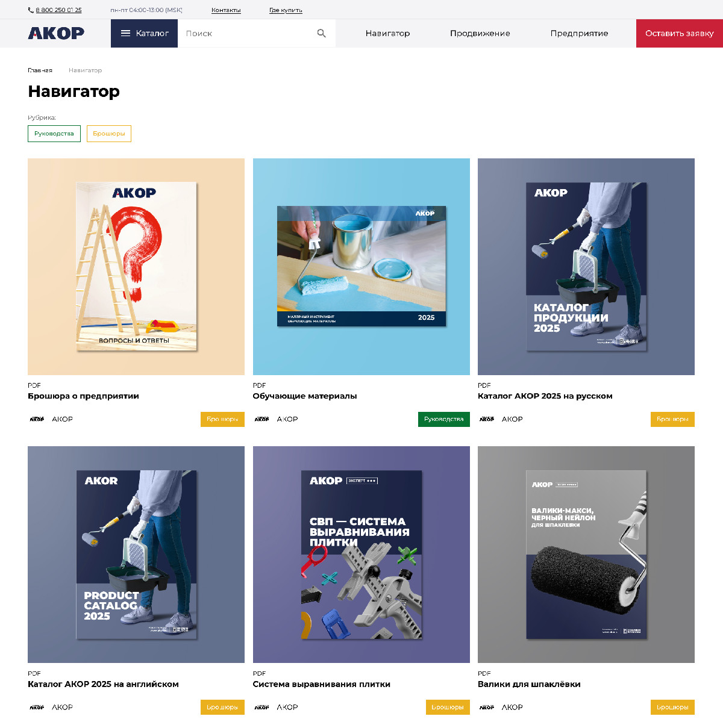This screenshot has width=723, height=728.
Task: Click AKOR brand icon under Обучающие материалы
Action: 261,419
